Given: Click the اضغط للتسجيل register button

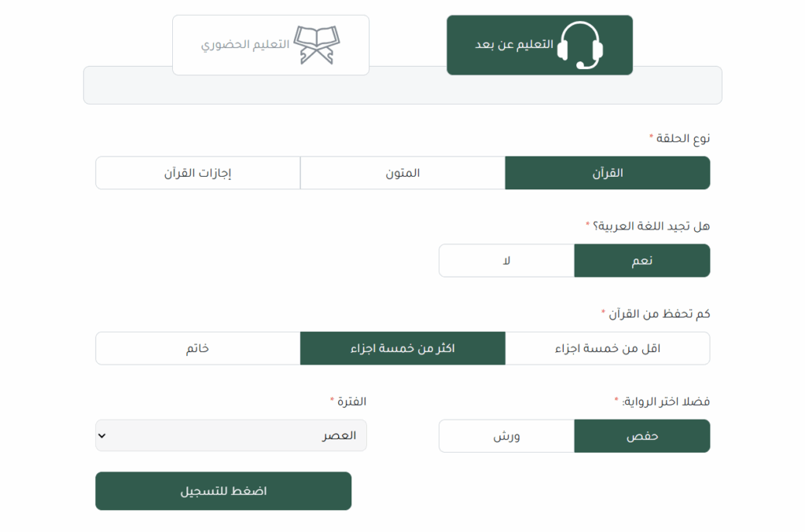Looking at the screenshot, I should (x=223, y=491).
